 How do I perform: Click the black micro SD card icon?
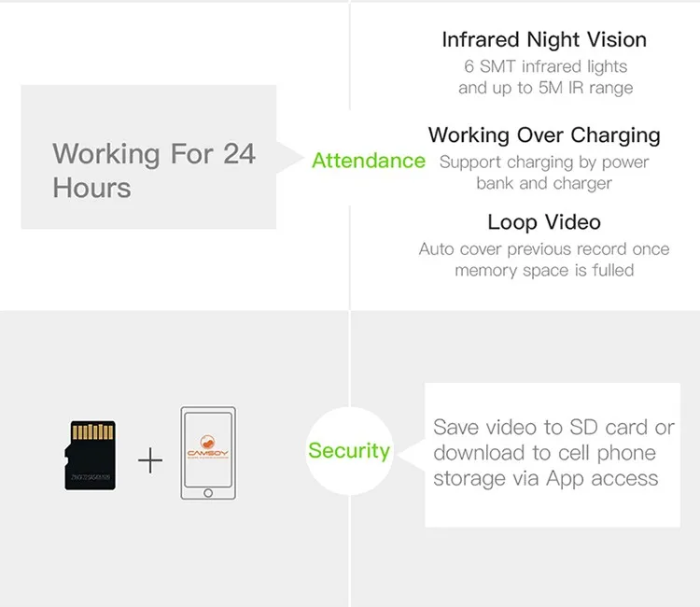click(91, 455)
